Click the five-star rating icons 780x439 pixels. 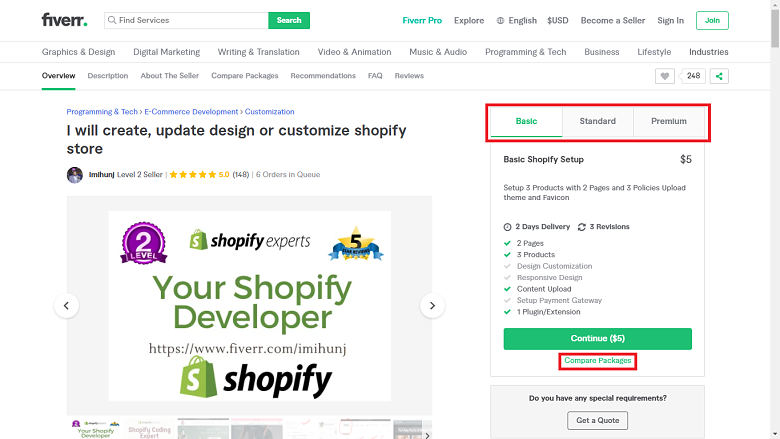[x=193, y=175]
